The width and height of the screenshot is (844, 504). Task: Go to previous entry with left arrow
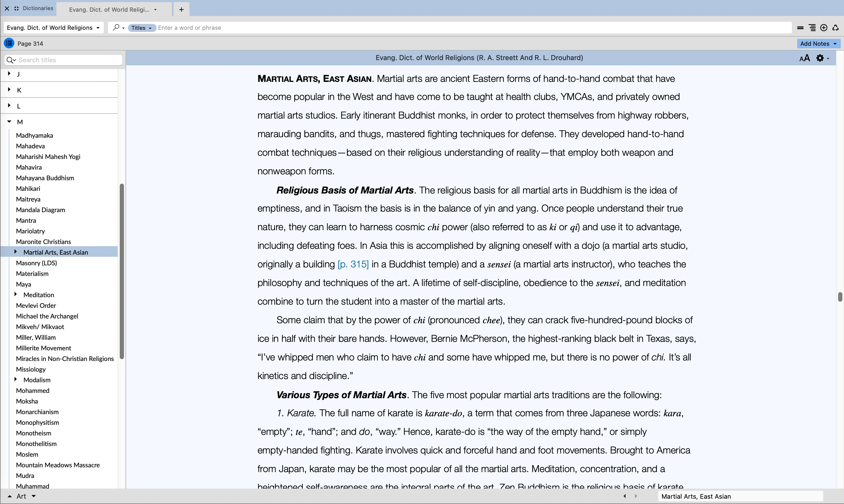tap(624, 496)
